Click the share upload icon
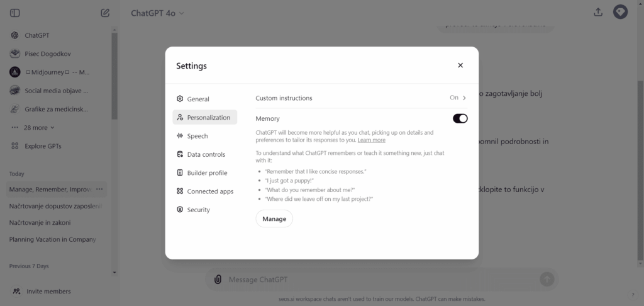This screenshot has height=306, width=644. [597, 12]
